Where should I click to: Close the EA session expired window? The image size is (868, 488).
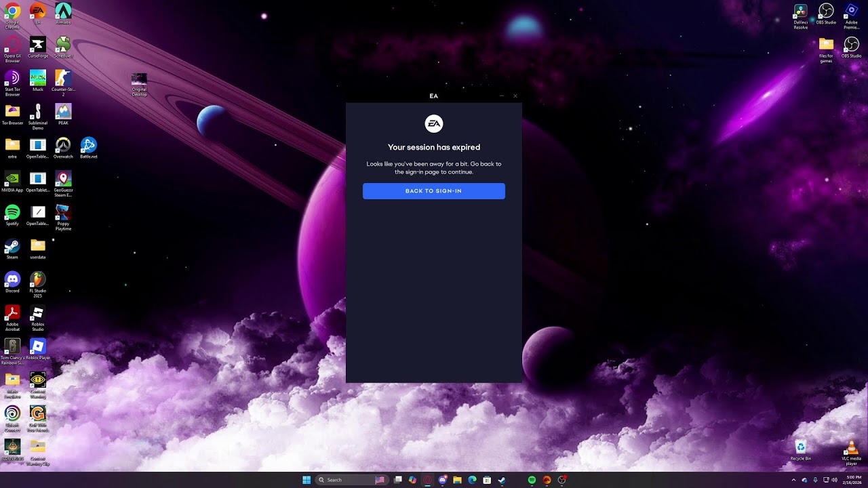pyautogui.click(x=515, y=96)
